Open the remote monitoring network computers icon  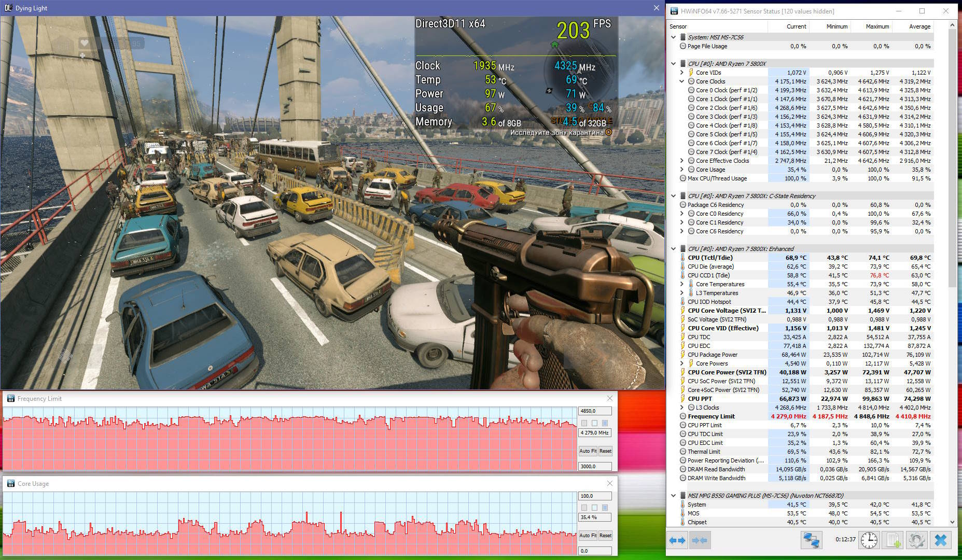click(x=812, y=540)
